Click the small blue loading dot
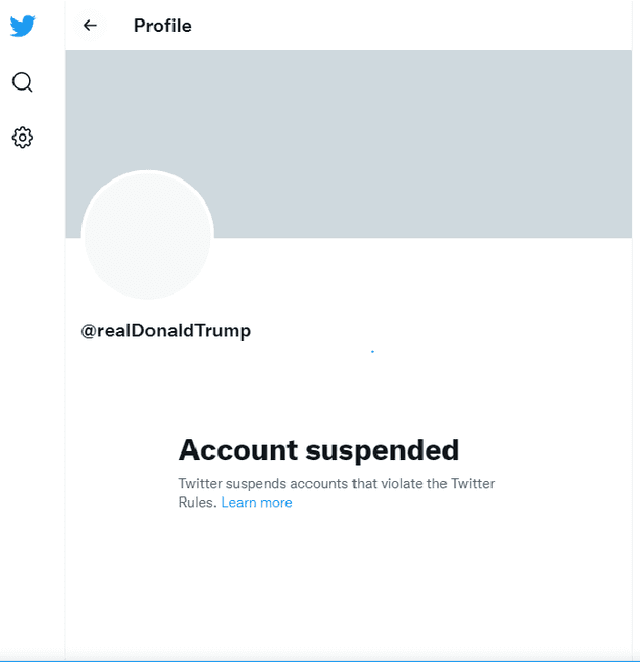The height and width of the screenshot is (662, 640). click(x=372, y=352)
